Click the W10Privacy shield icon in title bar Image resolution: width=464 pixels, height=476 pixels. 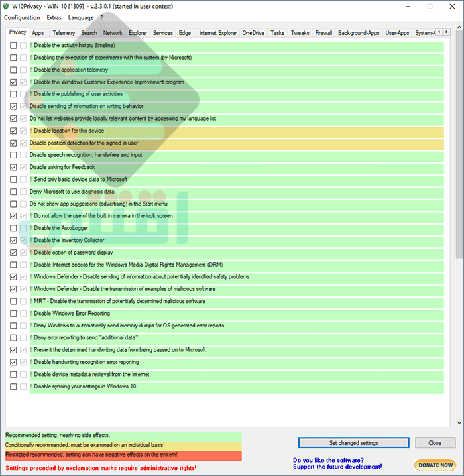point(6,7)
